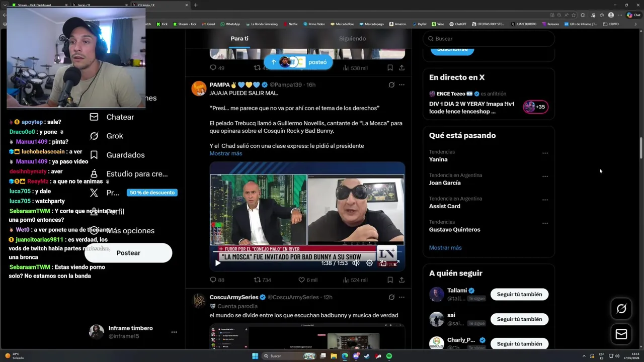644x362 pixels.
Task: Open Spotify from the taskbar
Action: point(389,356)
